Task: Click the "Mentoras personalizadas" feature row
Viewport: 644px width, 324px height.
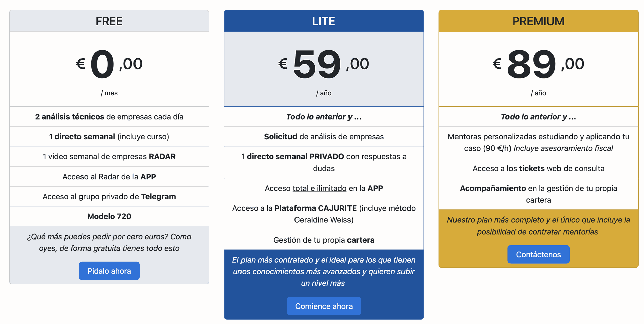Action: click(538, 142)
